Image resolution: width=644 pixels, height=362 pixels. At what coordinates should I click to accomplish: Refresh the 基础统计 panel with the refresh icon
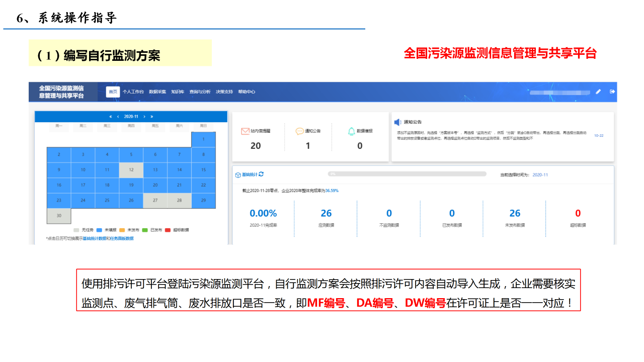pyautogui.click(x=261, y=174)
